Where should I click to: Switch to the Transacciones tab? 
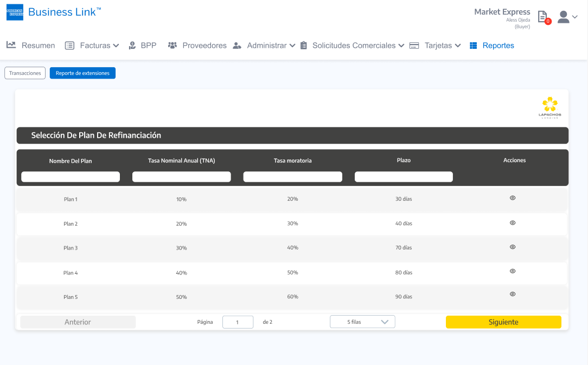click(25, 73)
